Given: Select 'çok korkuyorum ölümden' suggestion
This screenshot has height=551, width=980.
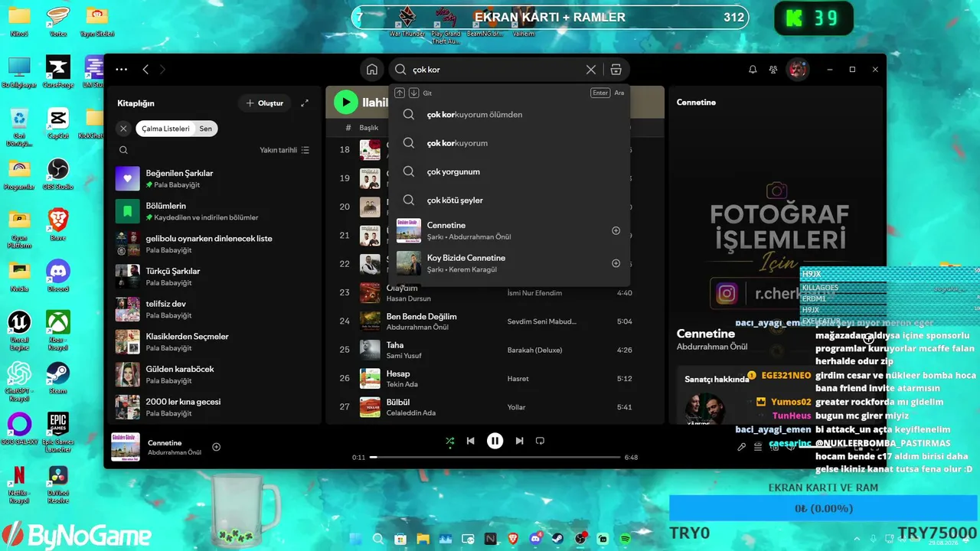Looking at the screenshot, I should (x=509, y=115).
